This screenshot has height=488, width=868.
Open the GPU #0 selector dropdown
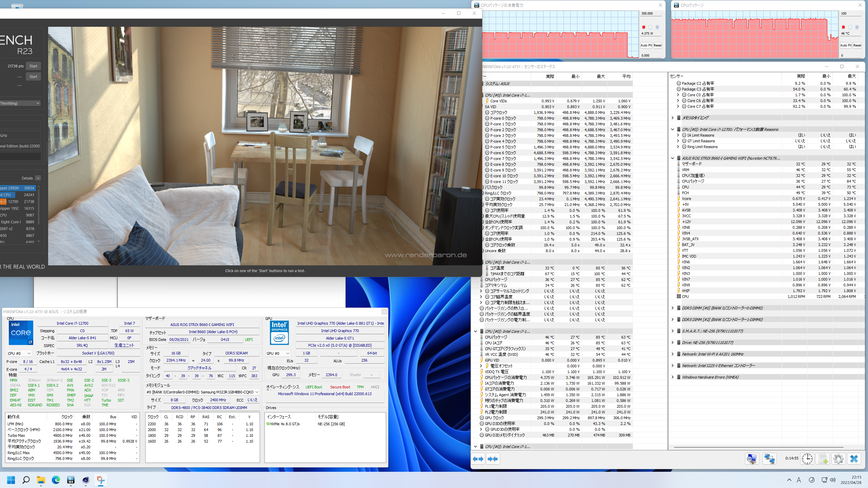(278, 353)
